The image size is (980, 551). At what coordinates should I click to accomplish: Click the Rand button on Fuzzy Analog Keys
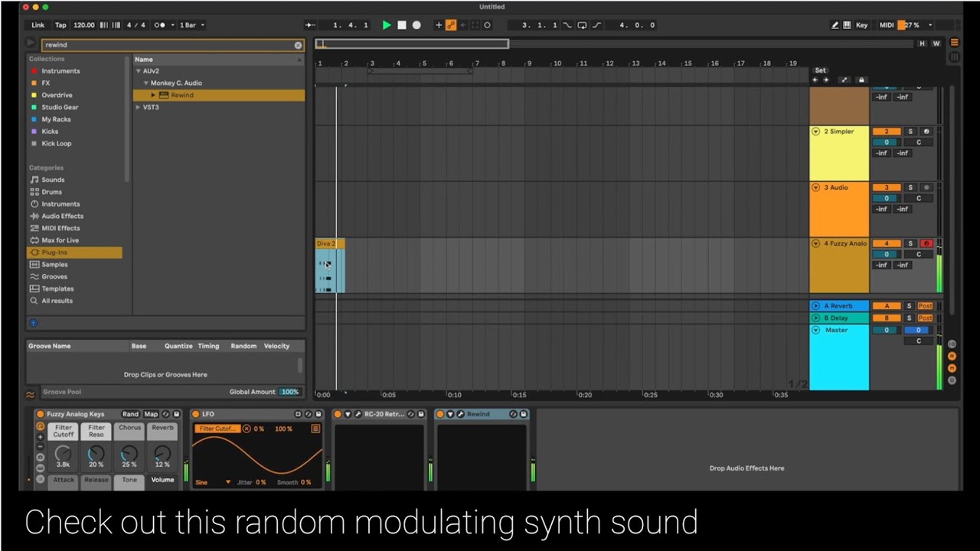click(130, 414)
